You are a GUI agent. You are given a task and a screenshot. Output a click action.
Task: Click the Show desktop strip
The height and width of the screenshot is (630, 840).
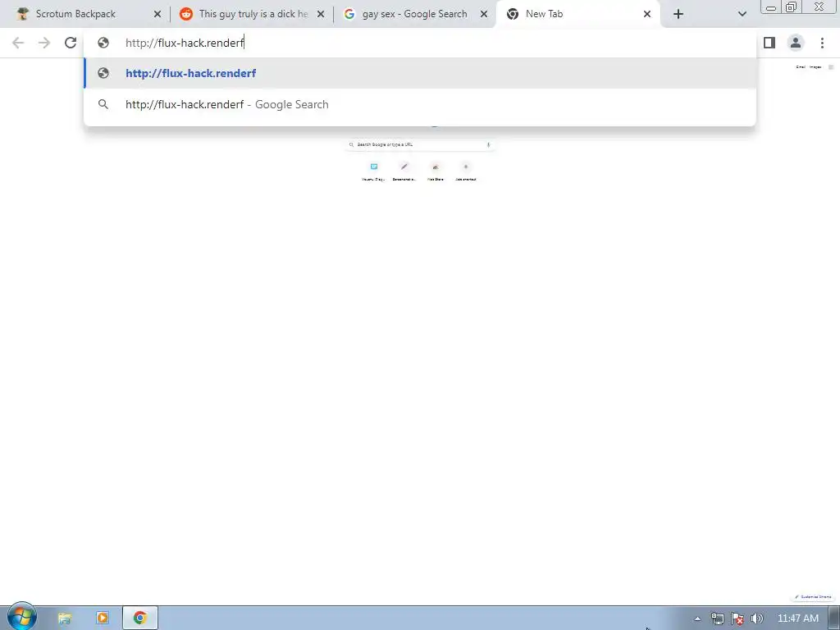coord(834,619)
